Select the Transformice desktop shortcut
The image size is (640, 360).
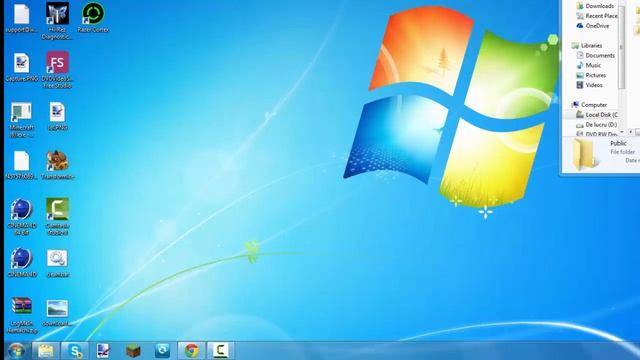point(57,165)
